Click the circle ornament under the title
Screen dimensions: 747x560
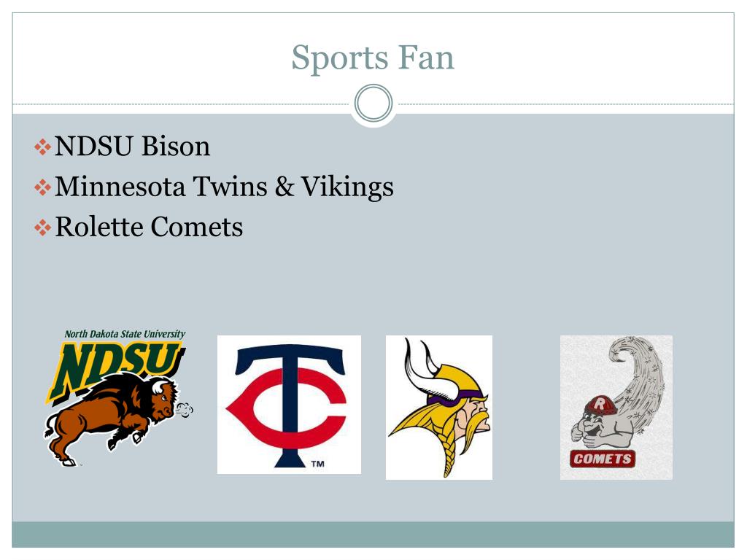(x=373, y=104)
